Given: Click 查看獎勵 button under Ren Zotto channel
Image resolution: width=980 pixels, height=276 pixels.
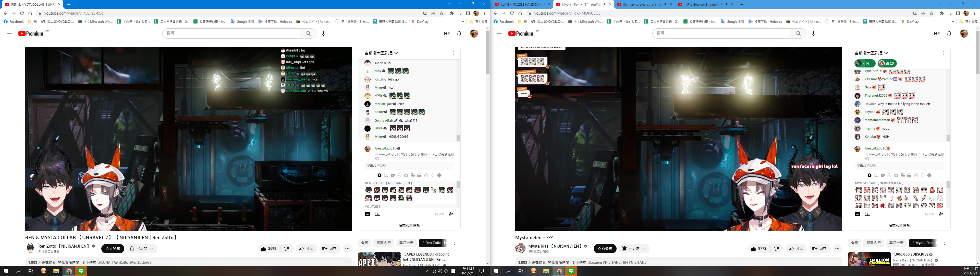Looking at the screenshot, I should tap(113, 249).
